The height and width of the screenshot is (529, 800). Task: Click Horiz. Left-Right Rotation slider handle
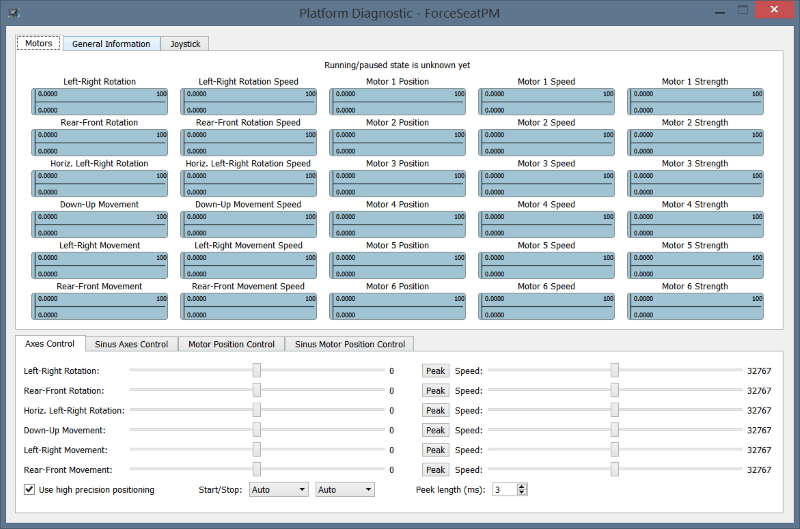tap(257, 410)
